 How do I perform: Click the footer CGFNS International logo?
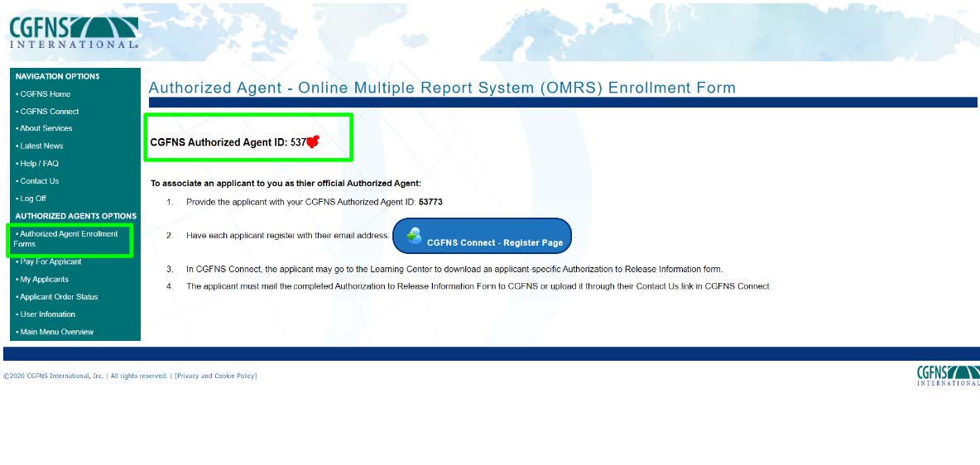948,376
